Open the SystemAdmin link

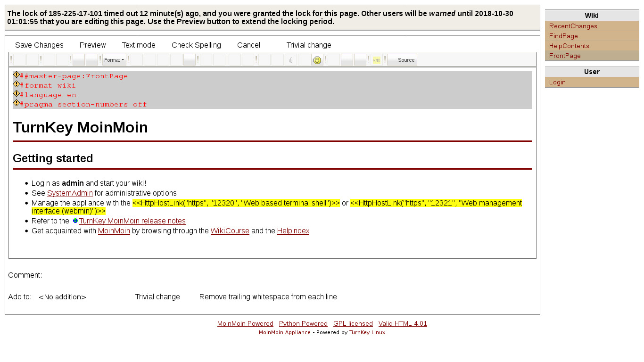pyautogui.click(x=70, y=193)
